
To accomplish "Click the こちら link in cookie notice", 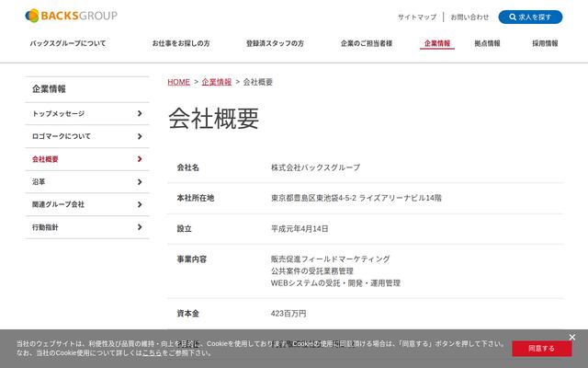I will (x=152, y=353).
